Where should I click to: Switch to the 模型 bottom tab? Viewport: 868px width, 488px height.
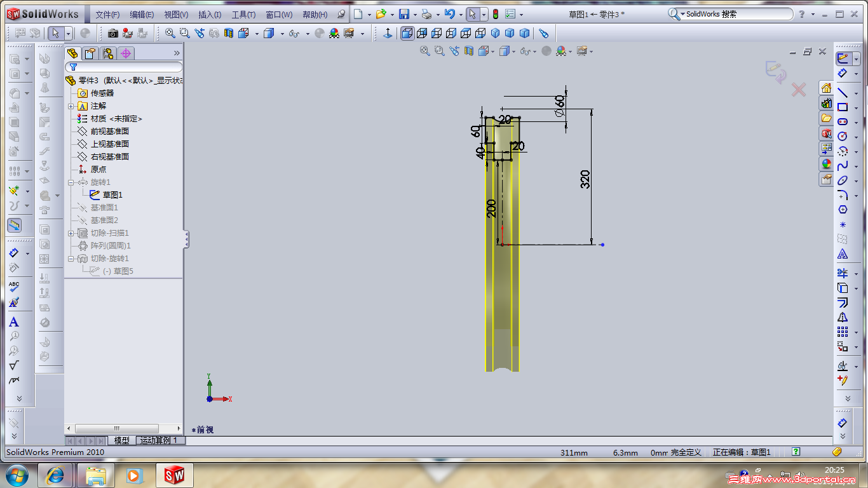coord(121,440)
